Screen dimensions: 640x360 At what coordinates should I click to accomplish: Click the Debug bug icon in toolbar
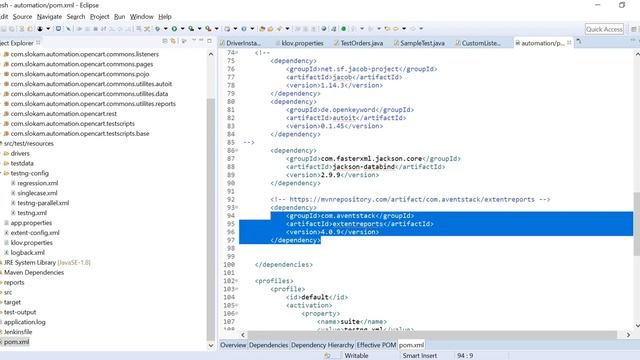157,29
